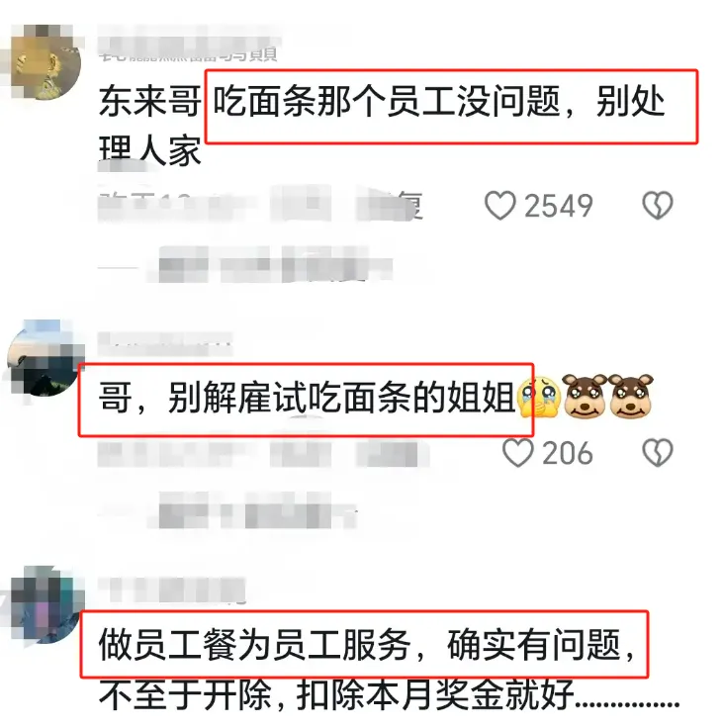Open the second commenter's dark avatar
The image size is (723, 728).
tap(45, 357)
